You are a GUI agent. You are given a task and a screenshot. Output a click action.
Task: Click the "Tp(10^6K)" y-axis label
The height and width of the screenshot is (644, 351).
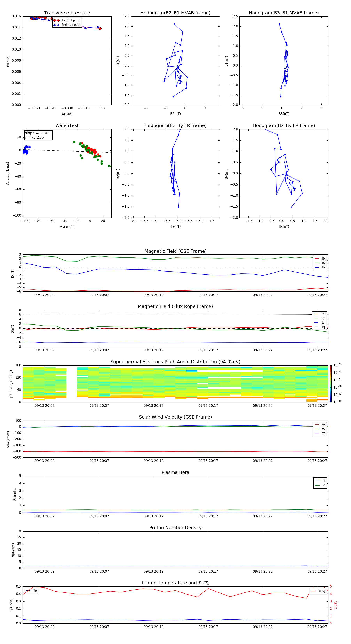tap(11, 605)
